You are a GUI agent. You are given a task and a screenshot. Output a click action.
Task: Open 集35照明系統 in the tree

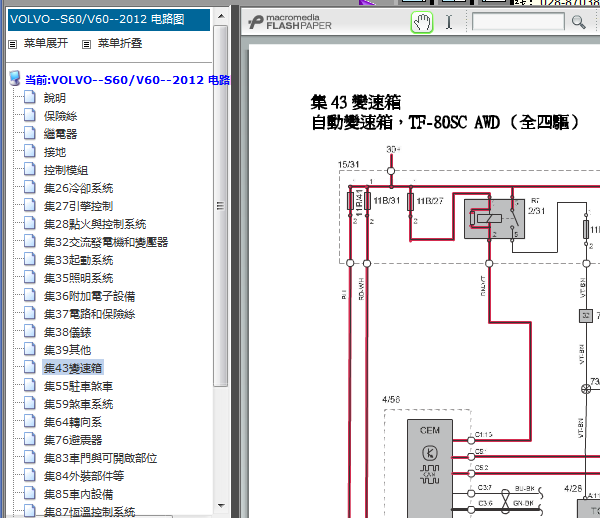pyautogui.click(x=78, y=278)
